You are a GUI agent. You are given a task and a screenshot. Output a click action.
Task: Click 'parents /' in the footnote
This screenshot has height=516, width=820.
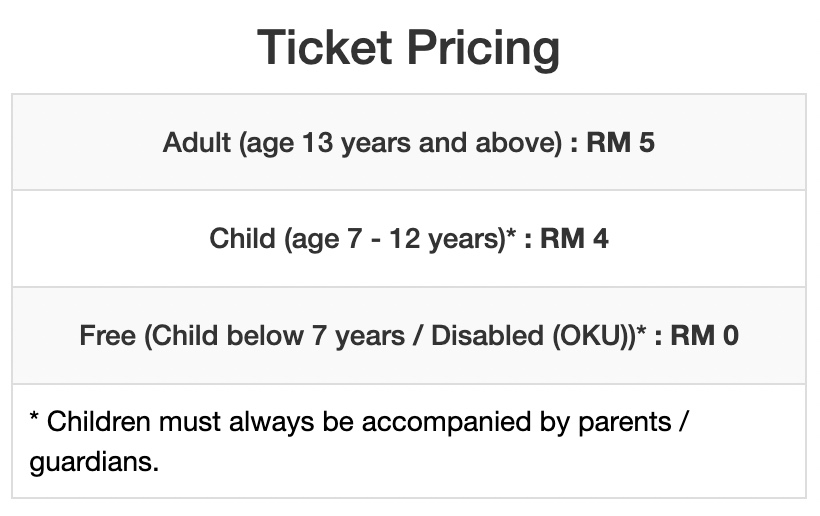tap(634, 422)
